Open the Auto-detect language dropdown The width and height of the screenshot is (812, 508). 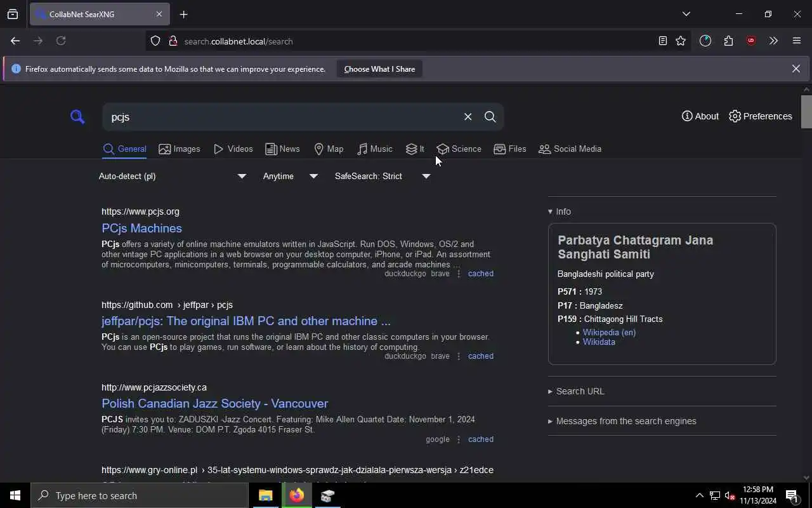(173, 176)
